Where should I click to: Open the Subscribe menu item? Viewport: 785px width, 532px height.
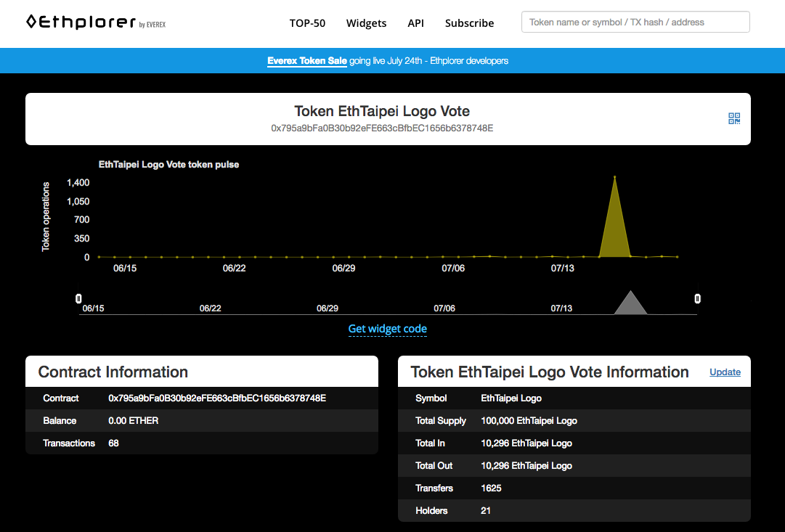(470, 23)
